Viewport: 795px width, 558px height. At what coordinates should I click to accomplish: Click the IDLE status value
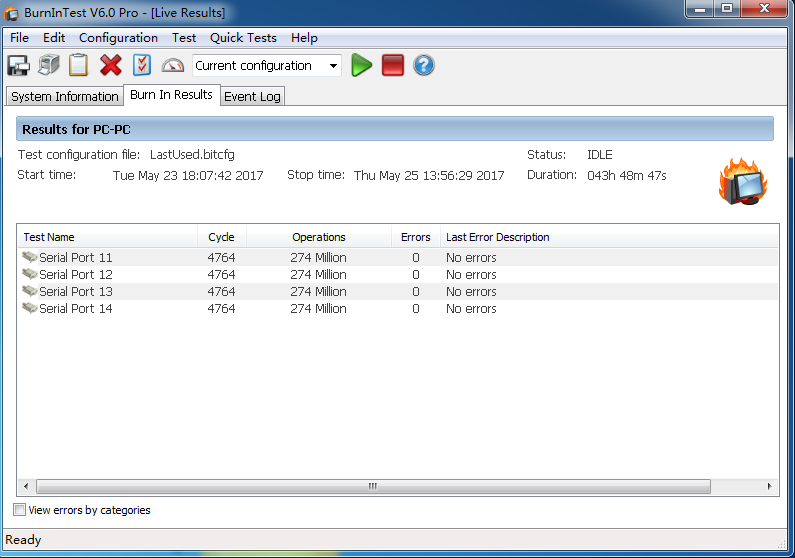tap(600, 155)
